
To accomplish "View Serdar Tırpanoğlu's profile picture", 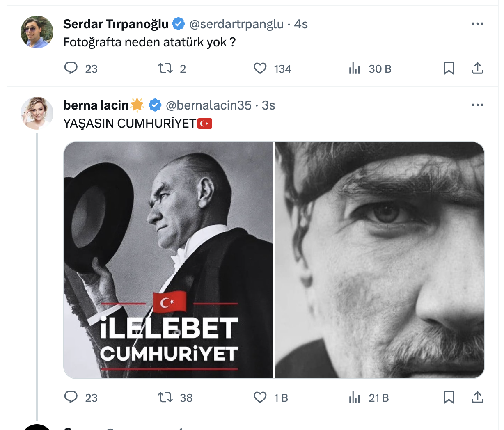I will coord(37,32).
